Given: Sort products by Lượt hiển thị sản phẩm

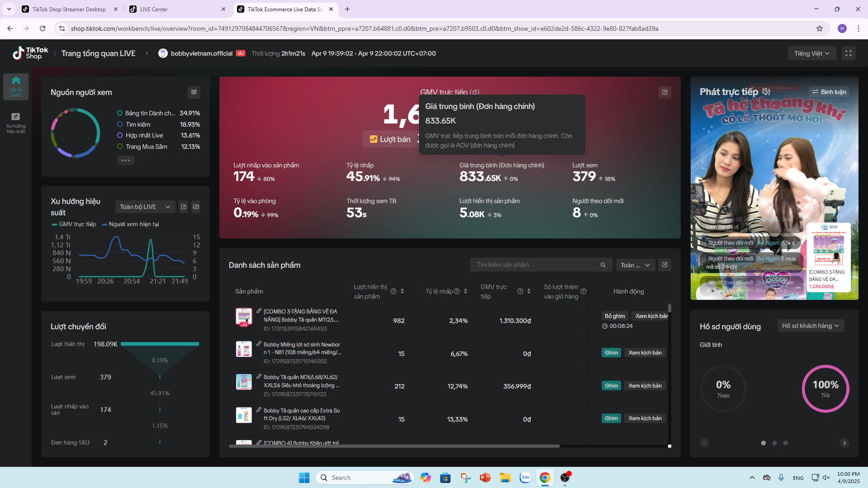Looking at the screenshot, I should point(402,292).
